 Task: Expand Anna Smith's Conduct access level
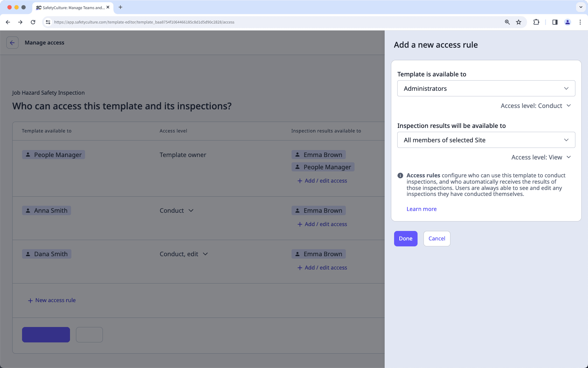[191, 210]
